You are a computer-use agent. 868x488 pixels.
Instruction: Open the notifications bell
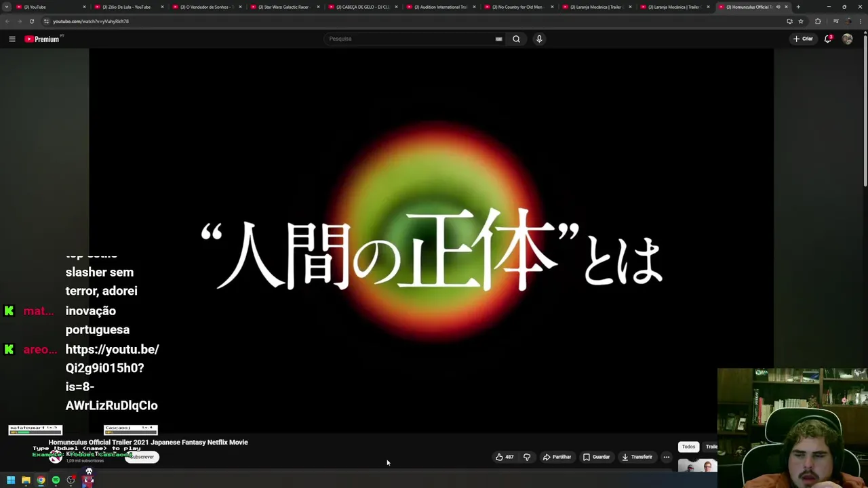point(828,39)
